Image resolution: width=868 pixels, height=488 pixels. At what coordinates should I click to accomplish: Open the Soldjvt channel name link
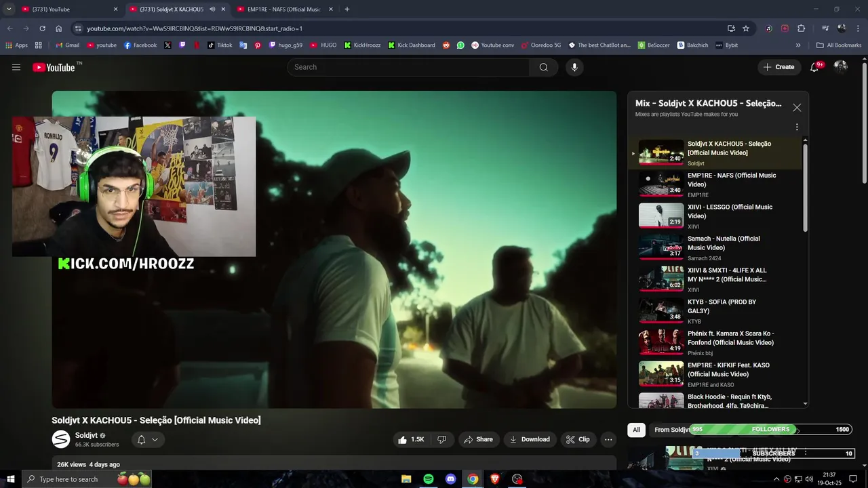coord(86,435)
